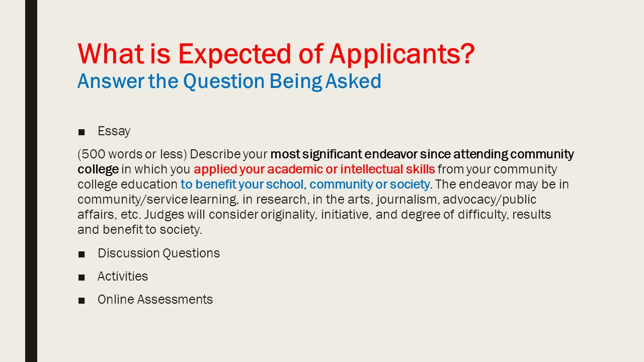The image size is (644, 362).
Task: Click the blue 'to benefit your school, community or society' text
Action: click(305, 184)
